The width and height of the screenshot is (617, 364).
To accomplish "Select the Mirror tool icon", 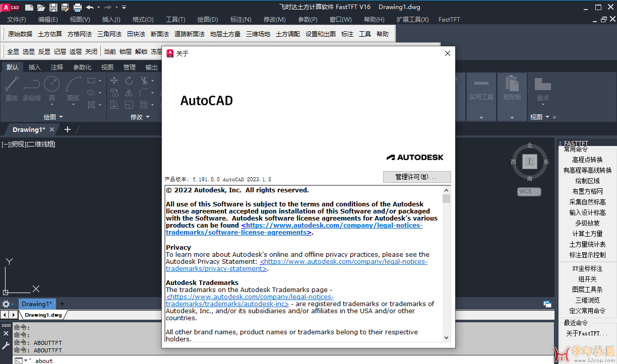I will 129,93.
